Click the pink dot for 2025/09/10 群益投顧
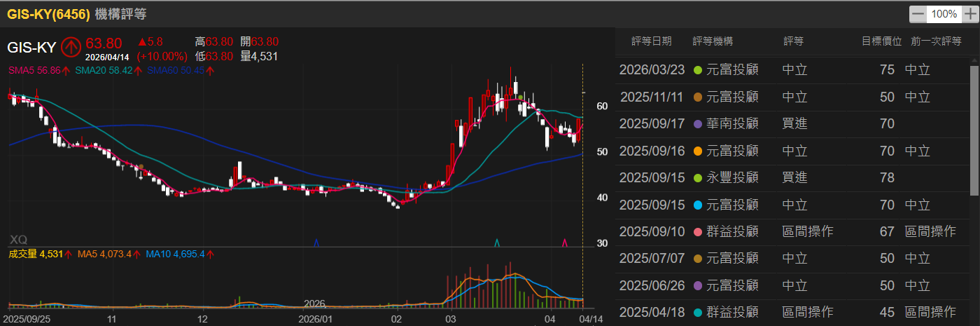The image size is (980, 326). 697,232
